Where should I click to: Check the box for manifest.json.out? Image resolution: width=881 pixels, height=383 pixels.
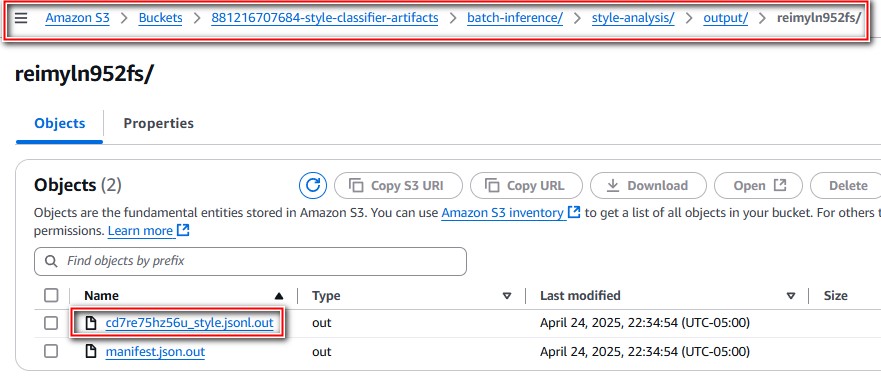(x=51, y=352)
